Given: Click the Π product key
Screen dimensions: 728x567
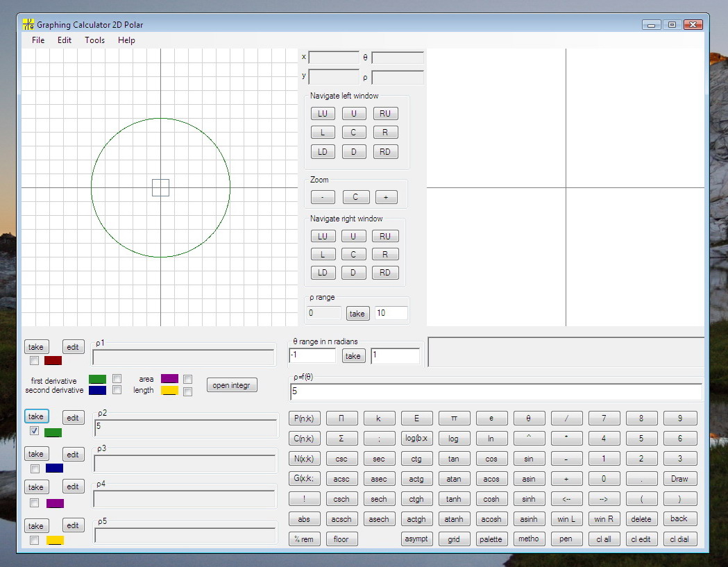Looking at the screenshot, I should [x=341, y=418].
